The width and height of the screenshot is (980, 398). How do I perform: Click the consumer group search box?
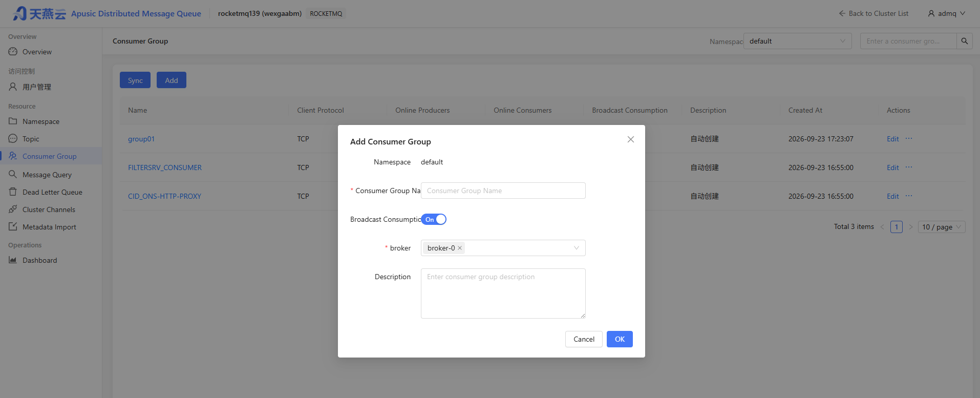908,41
